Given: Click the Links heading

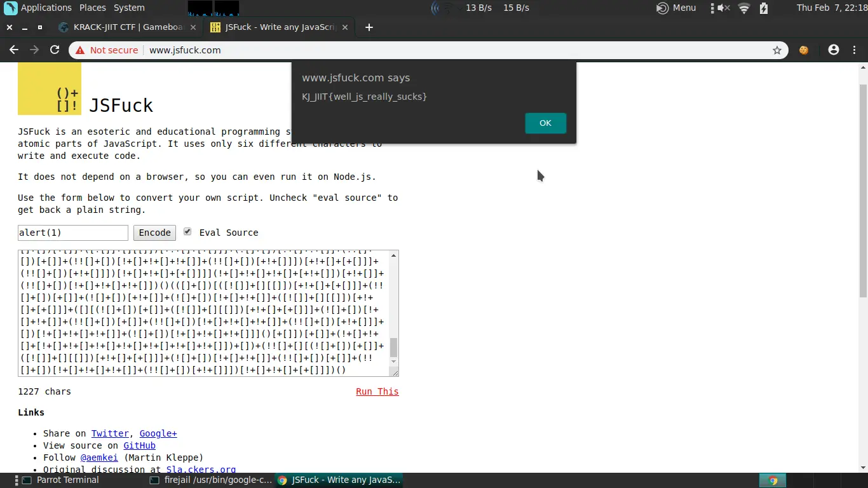Looking at the screenshot, I should tap(31, 412).
